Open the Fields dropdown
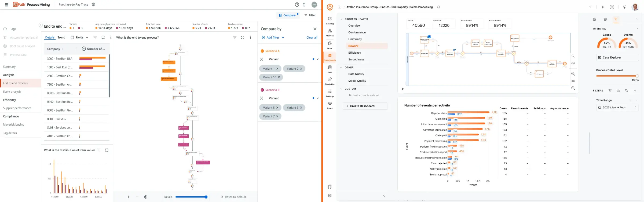This screenshot has width=644, height=202. click(x=79, y=38)
